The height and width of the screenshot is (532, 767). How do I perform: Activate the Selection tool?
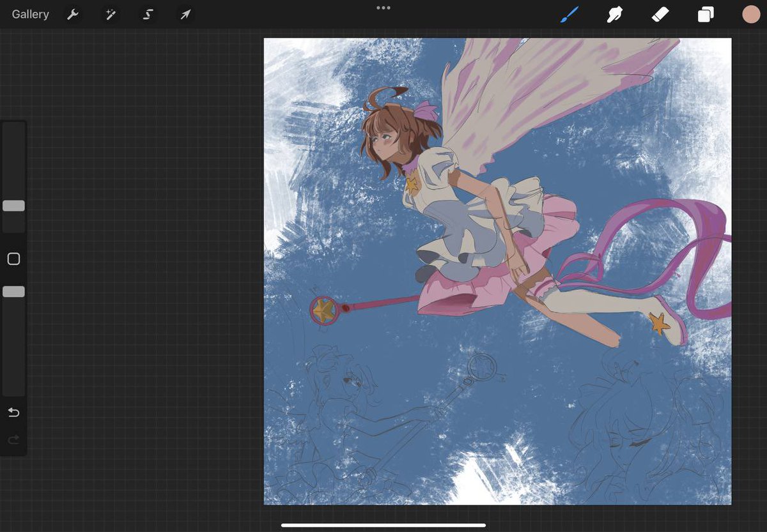[148, 14]
